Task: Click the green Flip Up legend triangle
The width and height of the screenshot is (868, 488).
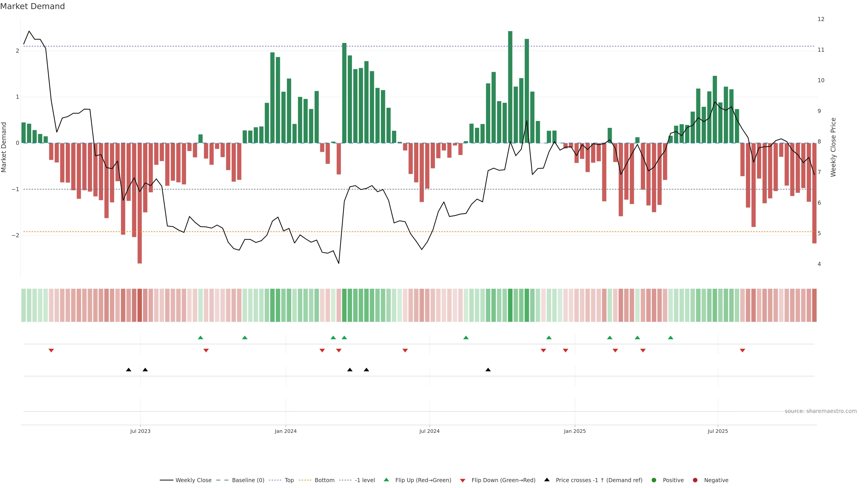Action: [x=386, y=480]
